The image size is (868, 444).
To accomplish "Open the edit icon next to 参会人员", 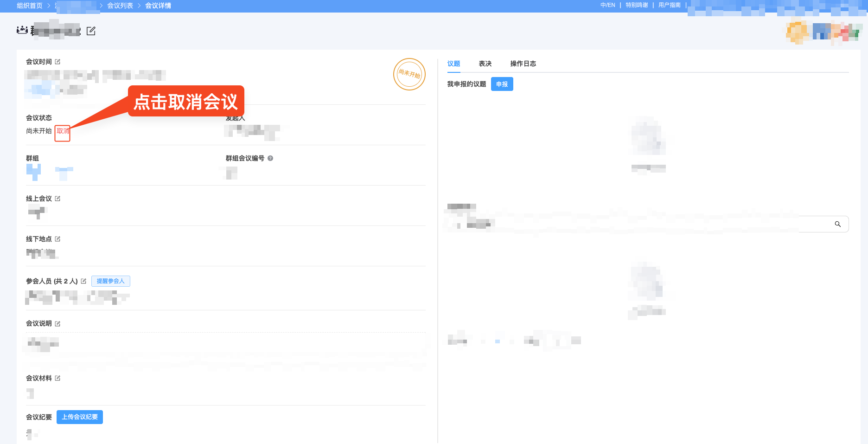I will pyautogui.click(x=83, y=281).
